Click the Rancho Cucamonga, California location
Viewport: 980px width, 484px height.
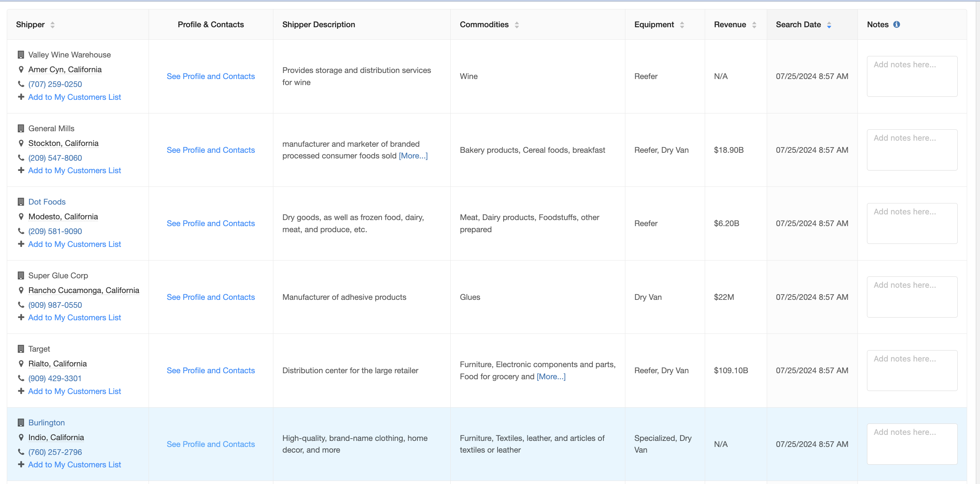click(84, 290)
